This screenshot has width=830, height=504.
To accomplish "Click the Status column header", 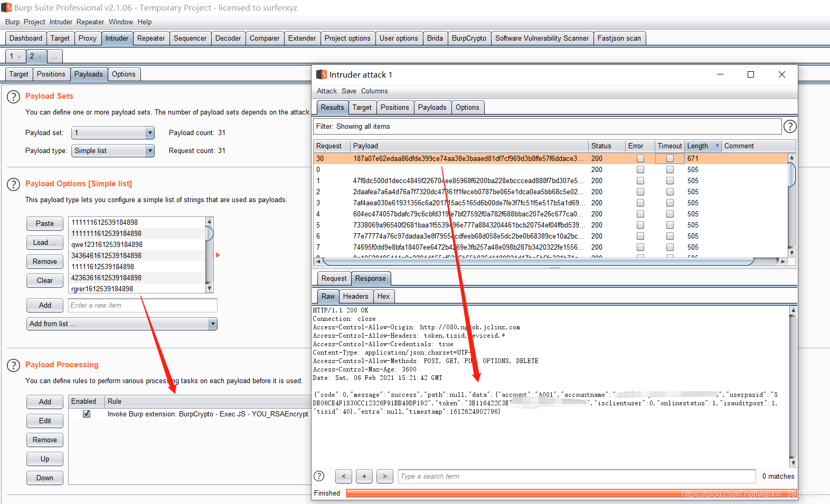I will click(x=606, y=146).
